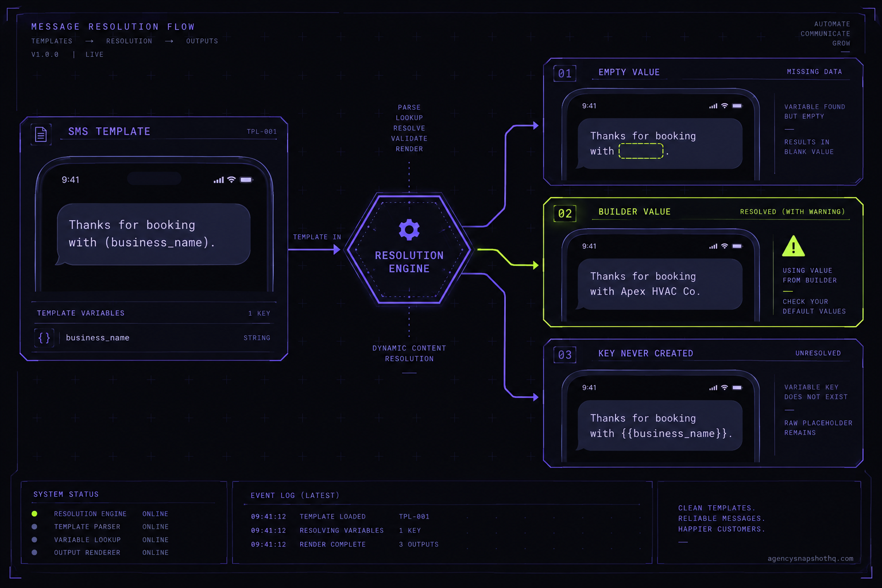Screen dimensions: 882x588
Task: Click the TEMPLATE LOADED event log entry
Action: coord(340,517)
